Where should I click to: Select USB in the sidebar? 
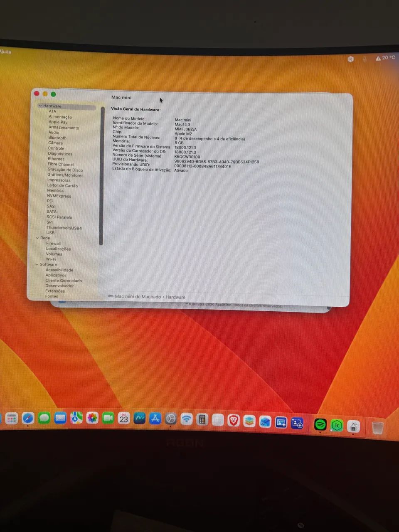[50, 233]
